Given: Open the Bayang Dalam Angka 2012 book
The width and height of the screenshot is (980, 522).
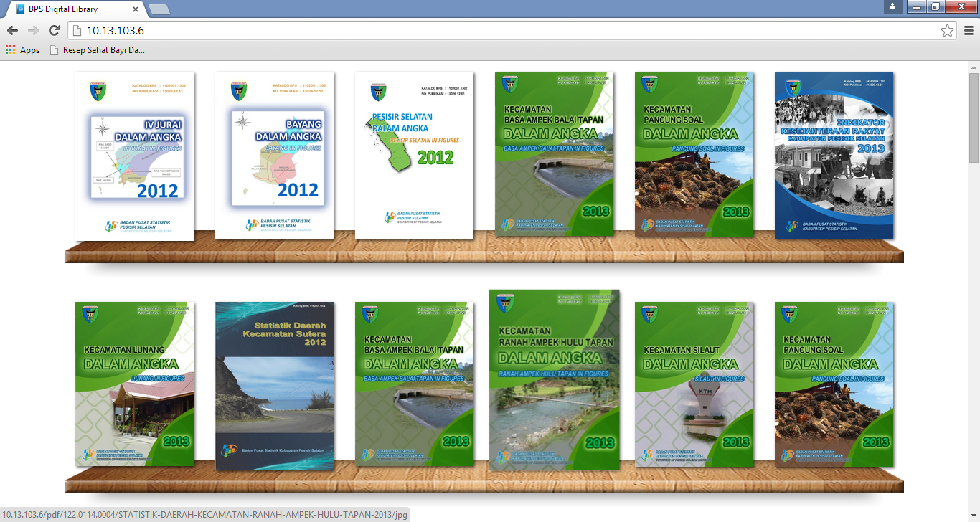Looking at the screenshot, I should (274, 156).
